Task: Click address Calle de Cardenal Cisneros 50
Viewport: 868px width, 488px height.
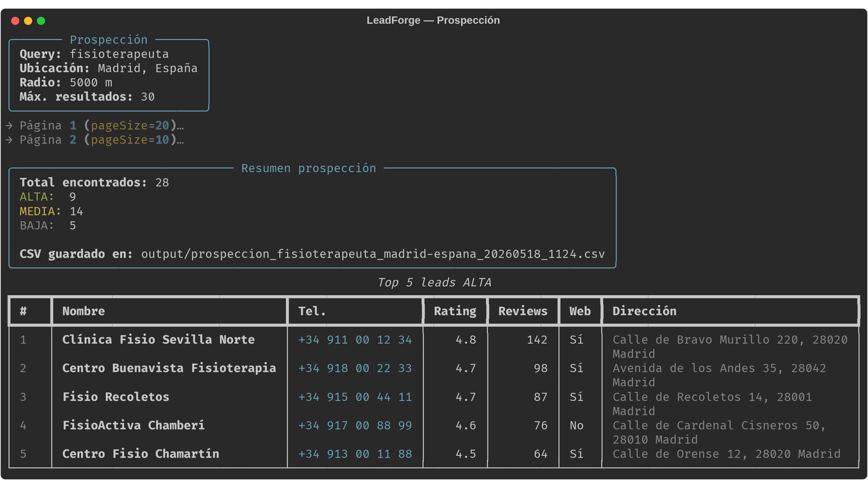Action: [719, 433]
